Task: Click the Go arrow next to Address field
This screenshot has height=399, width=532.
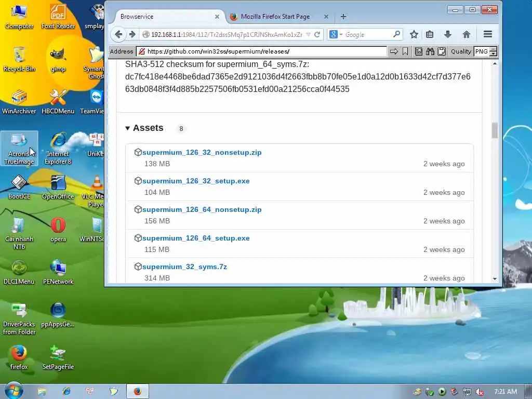Action: point(394,51)
